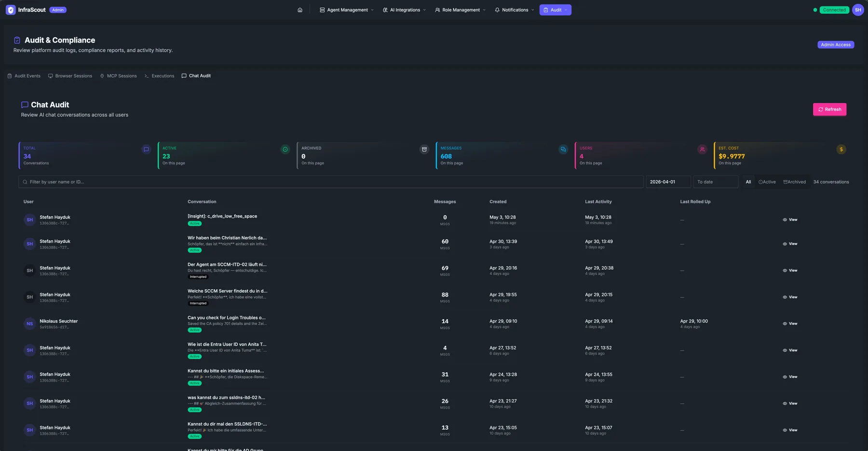Click the Archived card box icon
This screenshot has height=451, width=868.
pyautogui.click(x=424, y=150)
